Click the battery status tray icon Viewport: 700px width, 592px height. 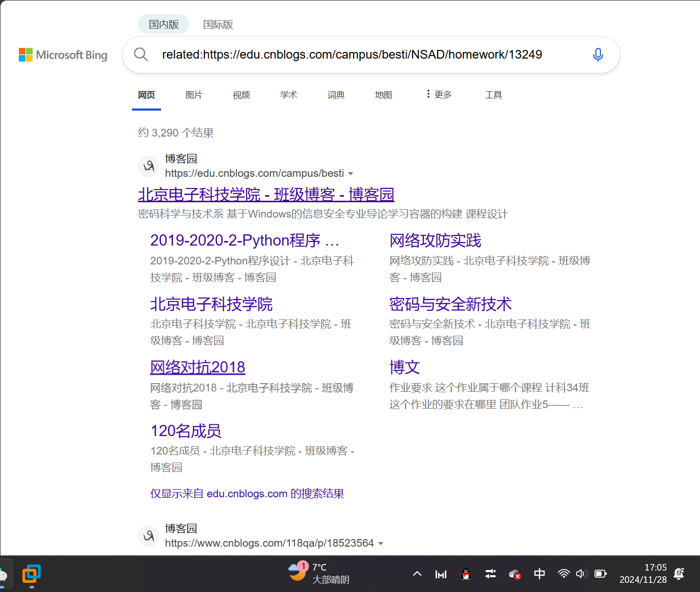click(x=601, y=574)
